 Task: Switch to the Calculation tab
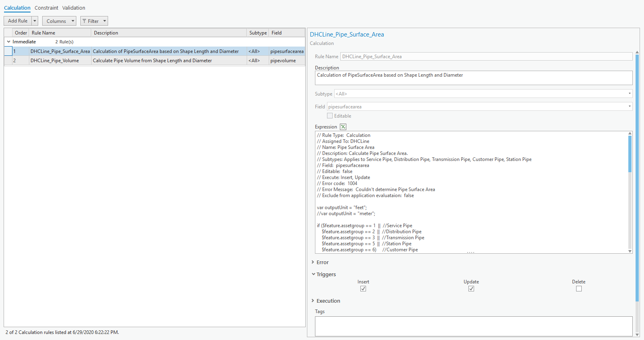(x=17, y=8)
